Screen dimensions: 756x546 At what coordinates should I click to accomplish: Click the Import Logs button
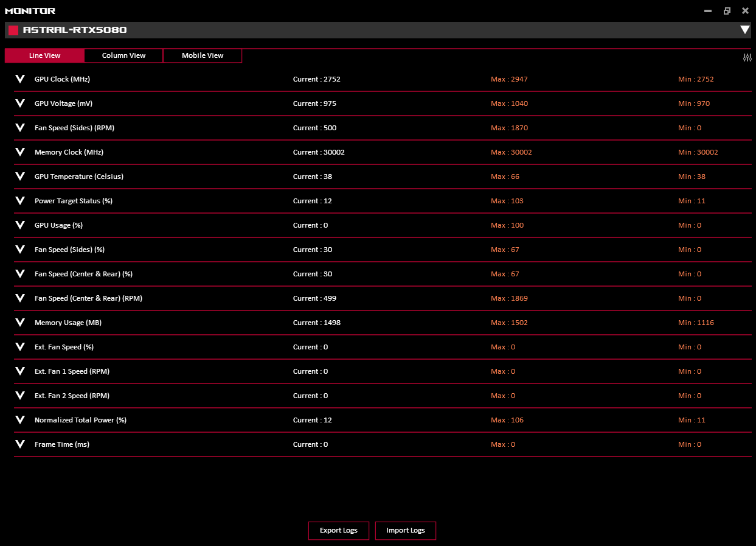(405, 530)
